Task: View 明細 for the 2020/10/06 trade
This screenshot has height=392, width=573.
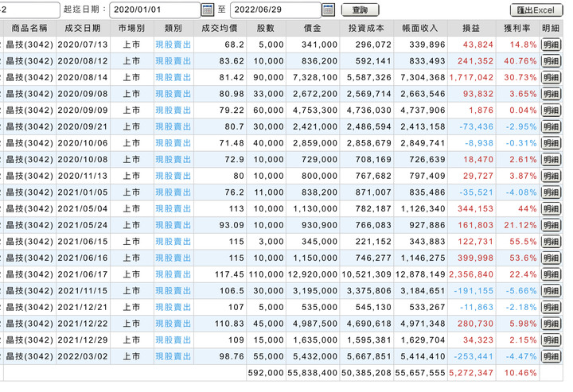Action: point(551,143)
